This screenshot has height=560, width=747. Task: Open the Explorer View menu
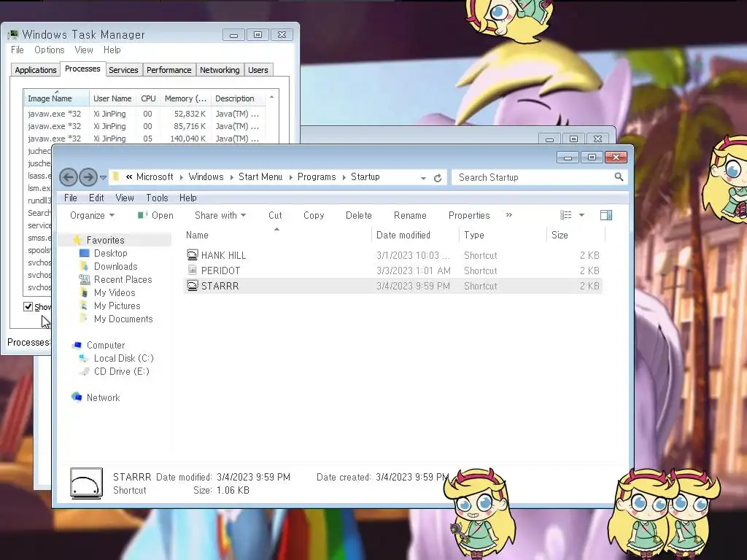(x=124, y=198)
